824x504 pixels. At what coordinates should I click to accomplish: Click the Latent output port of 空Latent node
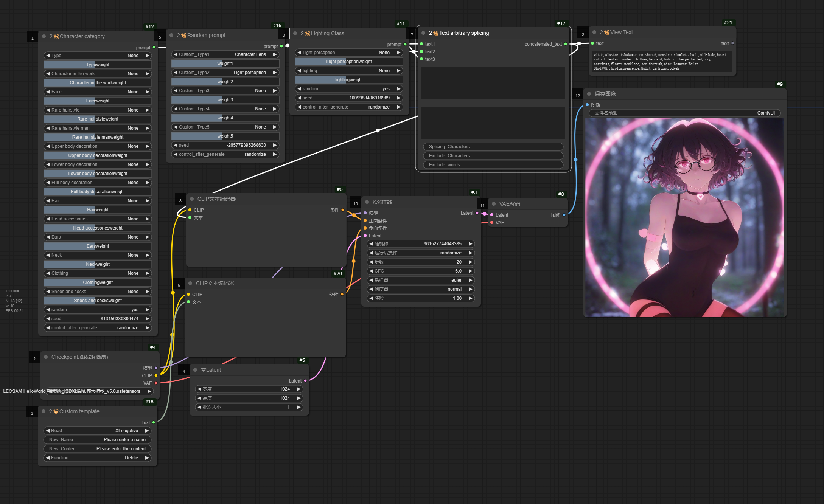(305, 381)
